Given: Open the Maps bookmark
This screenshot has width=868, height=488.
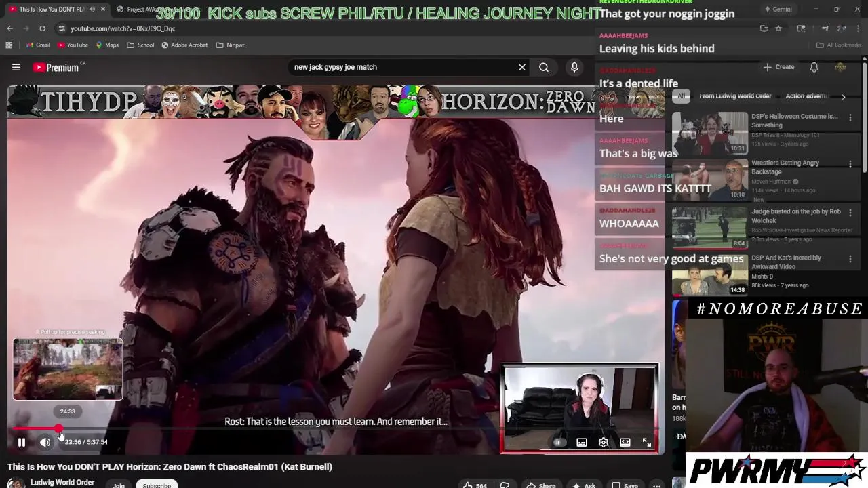Looking at the screenshot, I should coord(107,45).
